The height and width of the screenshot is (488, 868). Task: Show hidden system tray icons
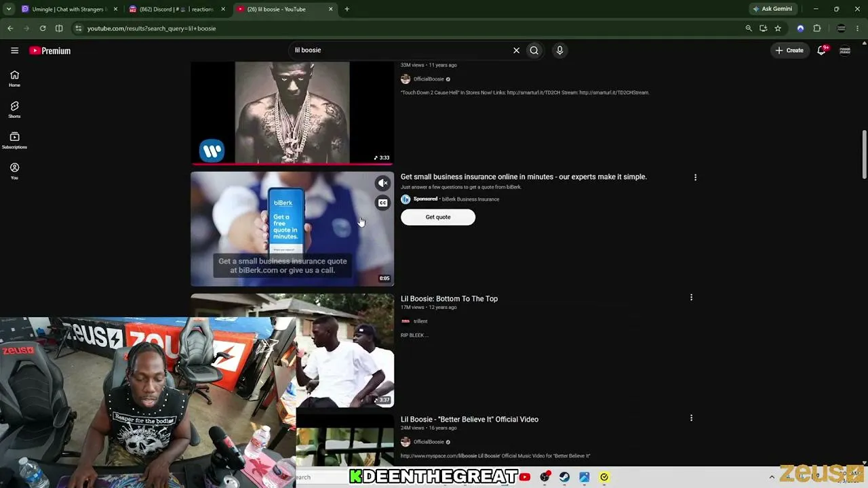coord(772,477)
